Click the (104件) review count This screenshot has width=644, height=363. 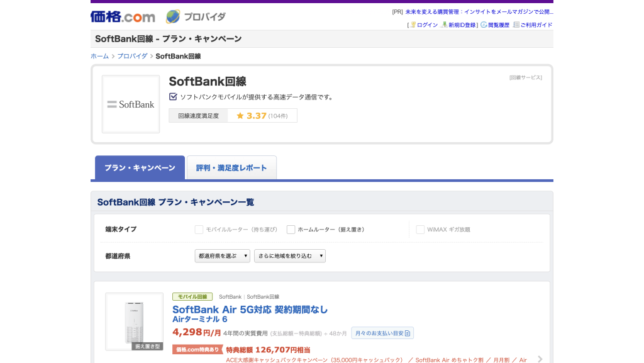277,116
